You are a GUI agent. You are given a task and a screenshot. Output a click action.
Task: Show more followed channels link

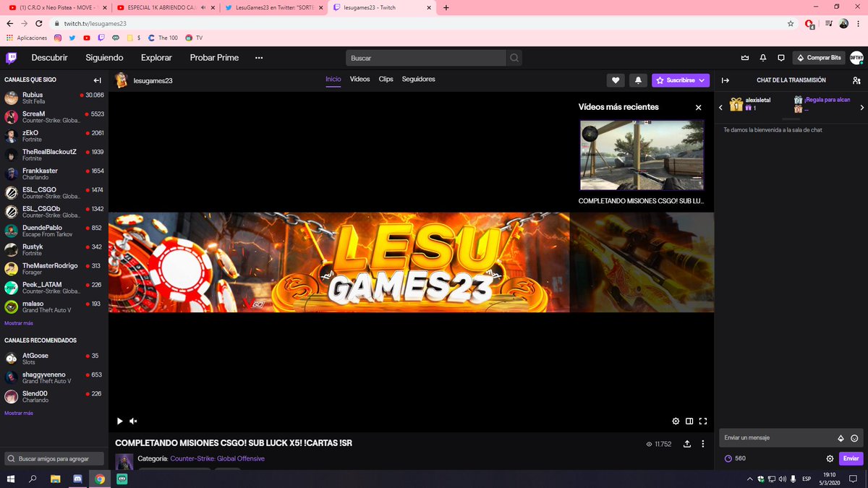tap(19, 323)
